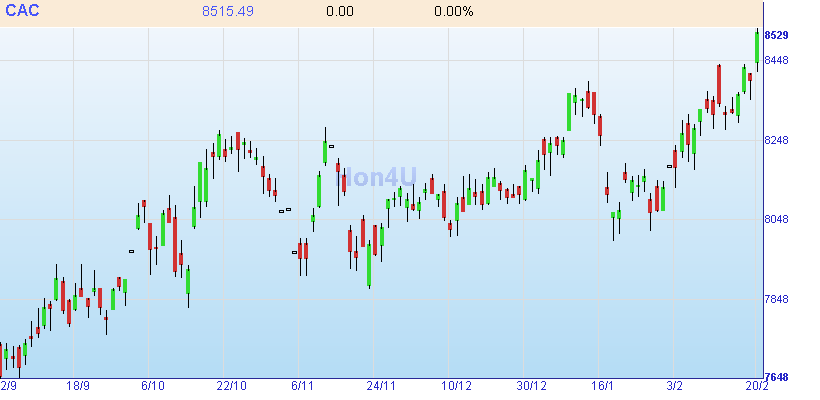Select the 8529 current price axis label

point(776,36)
